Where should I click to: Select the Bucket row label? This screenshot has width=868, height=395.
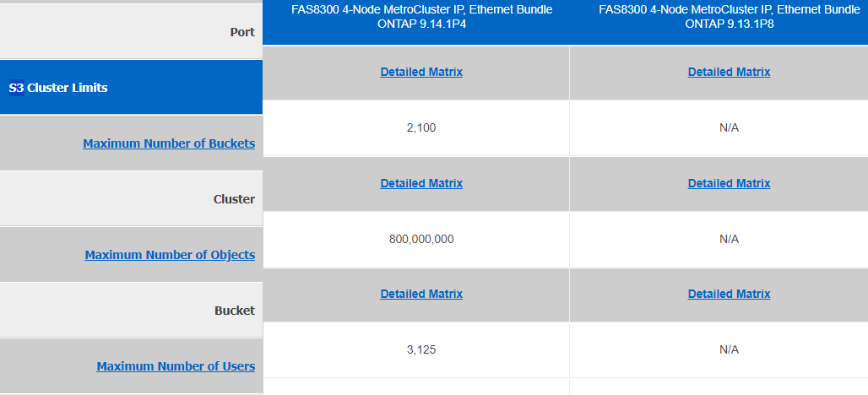coord(234,311)
